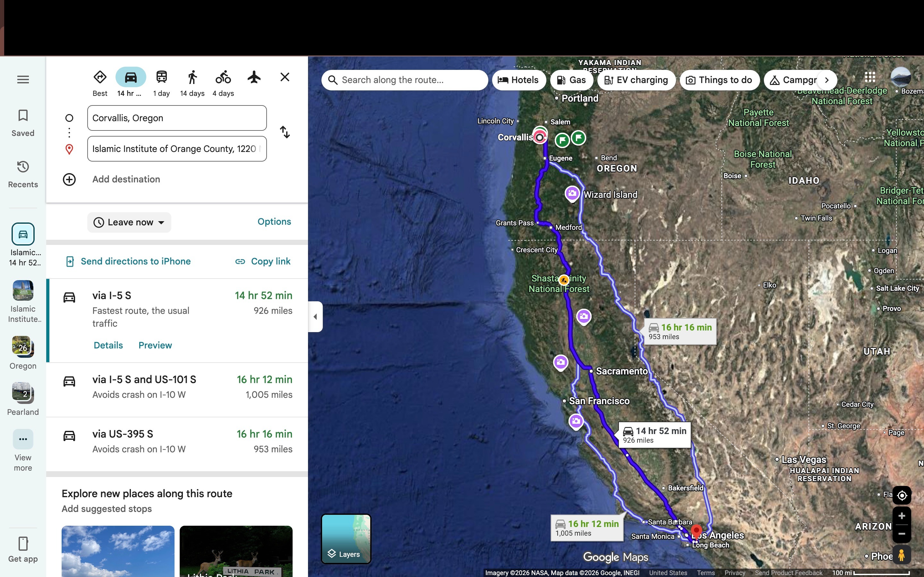This screenshot has width=924, height=577.
Task: Select the transit travel mode icon
Action: [x=161, y=78]
